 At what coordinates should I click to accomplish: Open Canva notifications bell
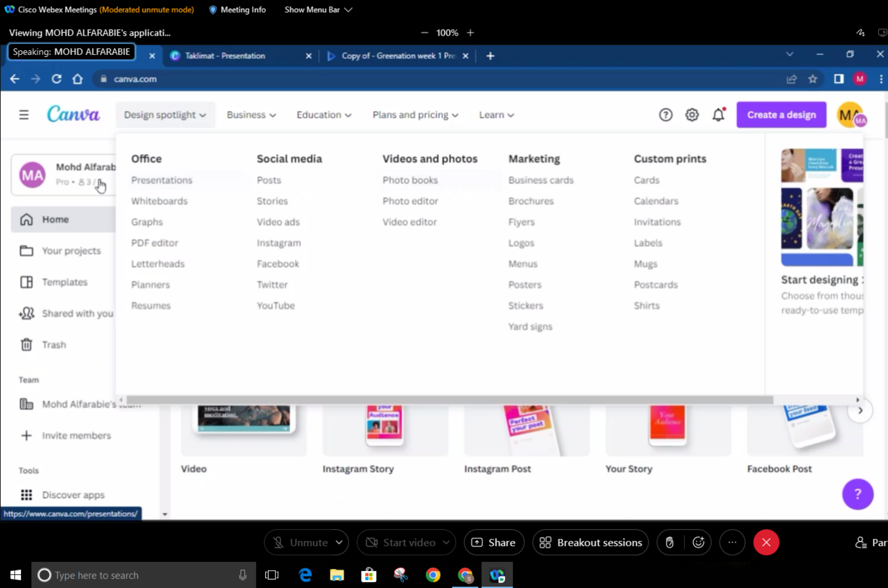[718, 115]
